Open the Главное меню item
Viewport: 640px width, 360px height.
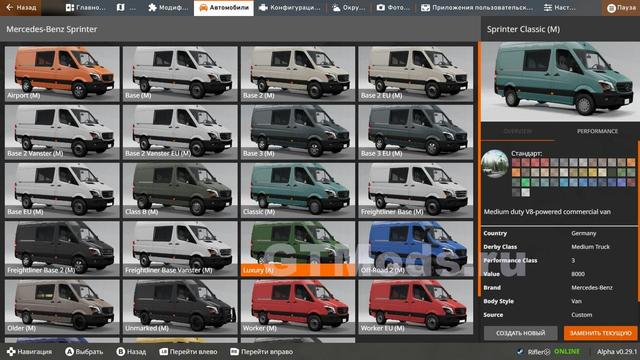tap(85, 7)
